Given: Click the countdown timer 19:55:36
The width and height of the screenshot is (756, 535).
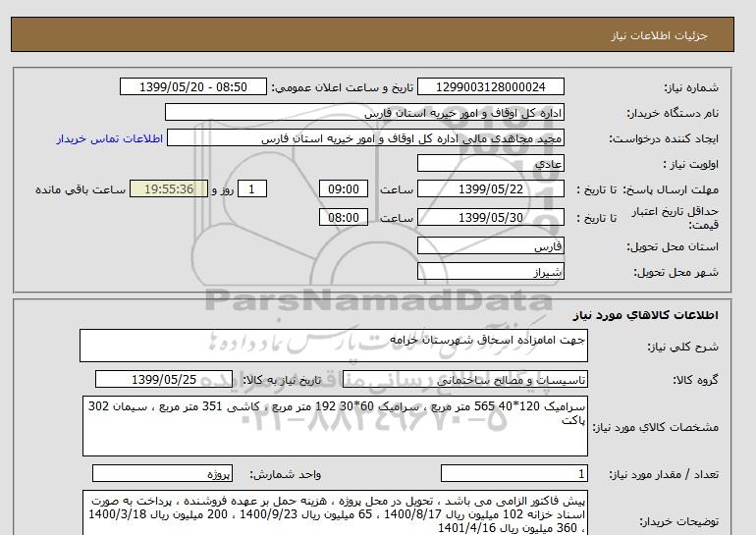Looking at the screenshot, I should pyautogui.click(x=169, y=189).
